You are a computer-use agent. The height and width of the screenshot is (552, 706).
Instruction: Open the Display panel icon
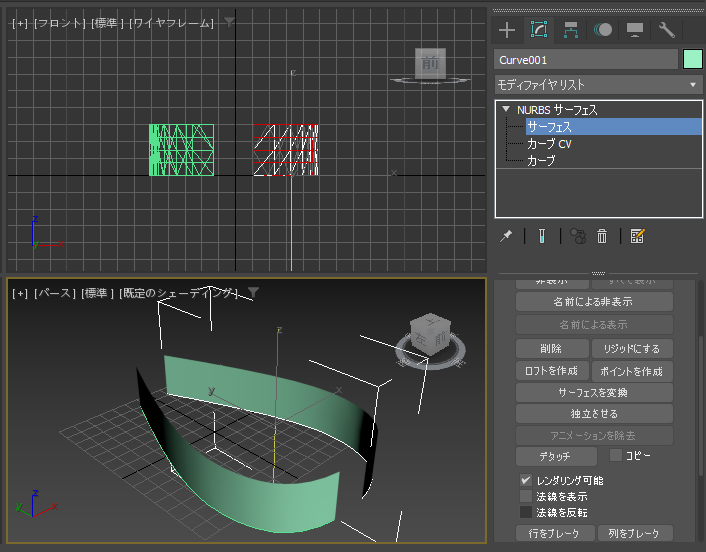634,29
